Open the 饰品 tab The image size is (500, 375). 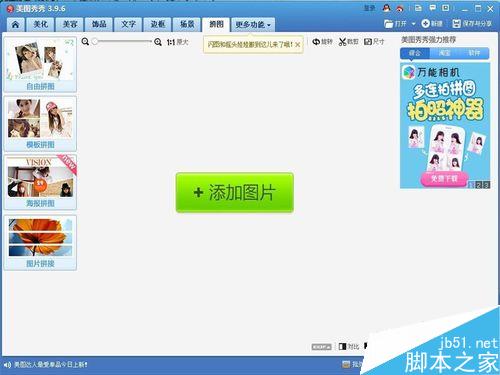tap(99, 24)
